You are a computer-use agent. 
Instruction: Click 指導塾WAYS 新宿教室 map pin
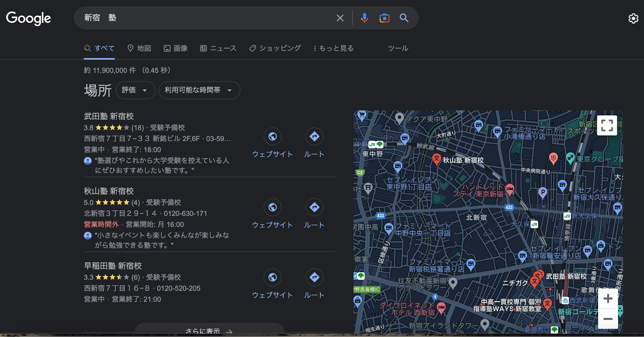coord(547,305)
